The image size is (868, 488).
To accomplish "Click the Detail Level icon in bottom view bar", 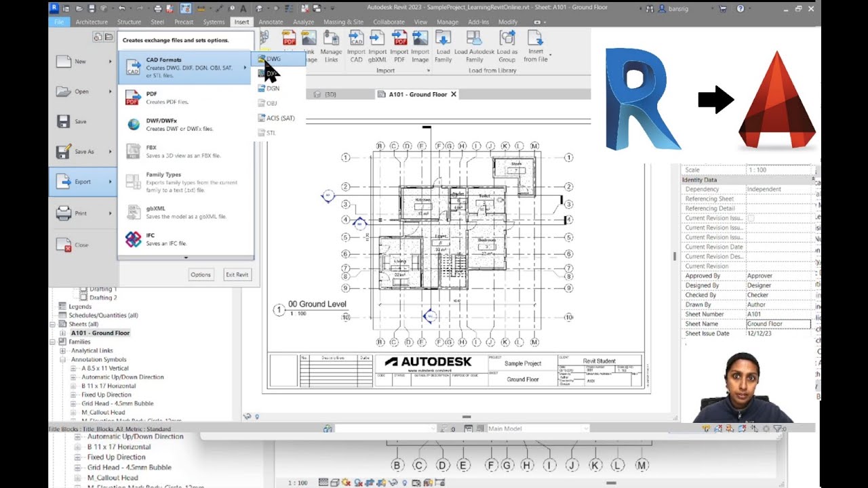I will 323,483.
